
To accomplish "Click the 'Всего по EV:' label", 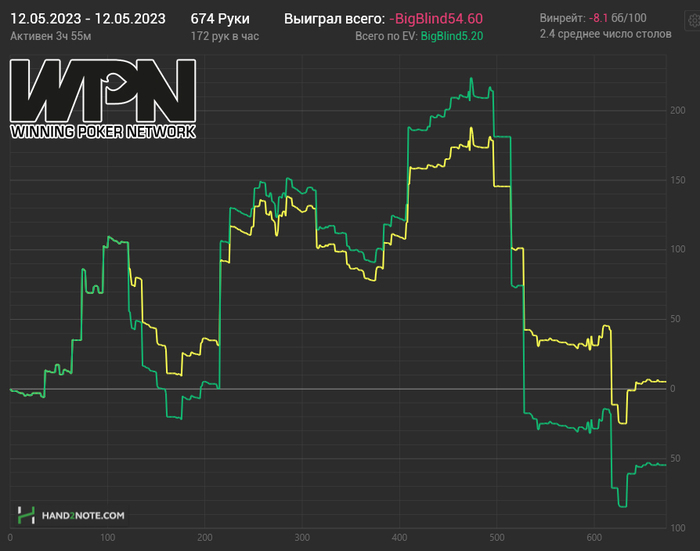I will [x=386, y=36].
